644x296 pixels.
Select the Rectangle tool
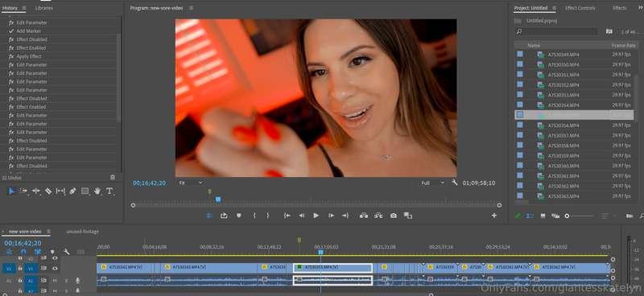click(x=85, y=191)
